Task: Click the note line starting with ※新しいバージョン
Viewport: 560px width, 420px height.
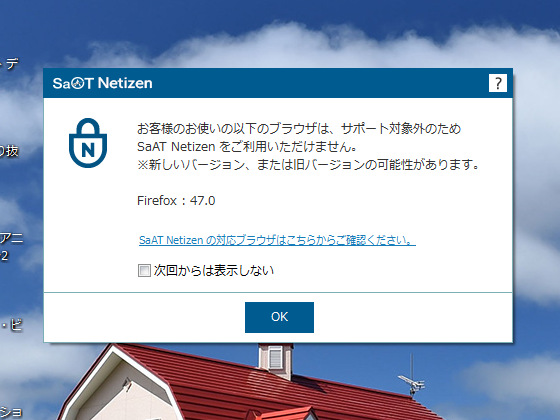Action: tap(308, 165)
